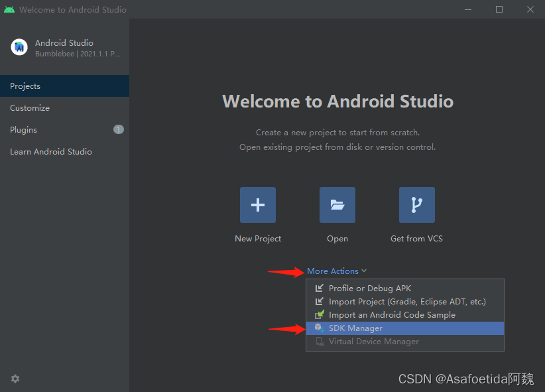Click the More Actions link
This screenshot has height=392, width=545.
(x=333, y=271)
